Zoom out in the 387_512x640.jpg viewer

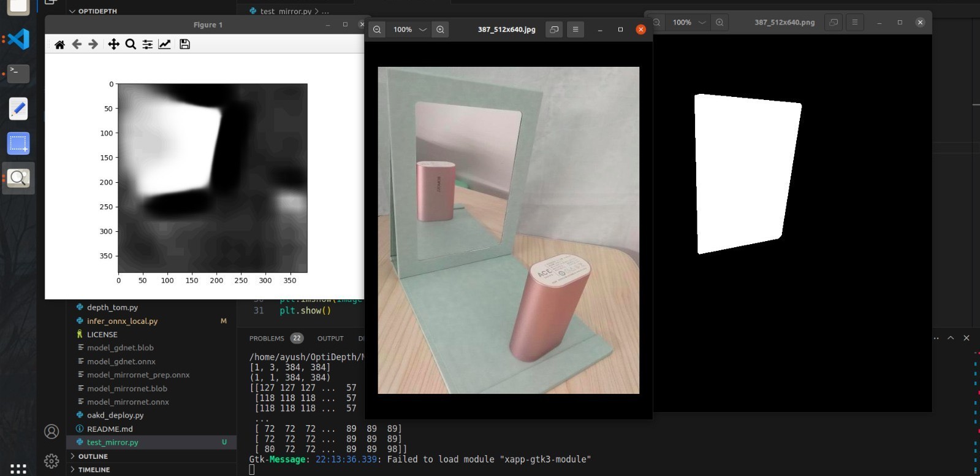tap(377, 29)
